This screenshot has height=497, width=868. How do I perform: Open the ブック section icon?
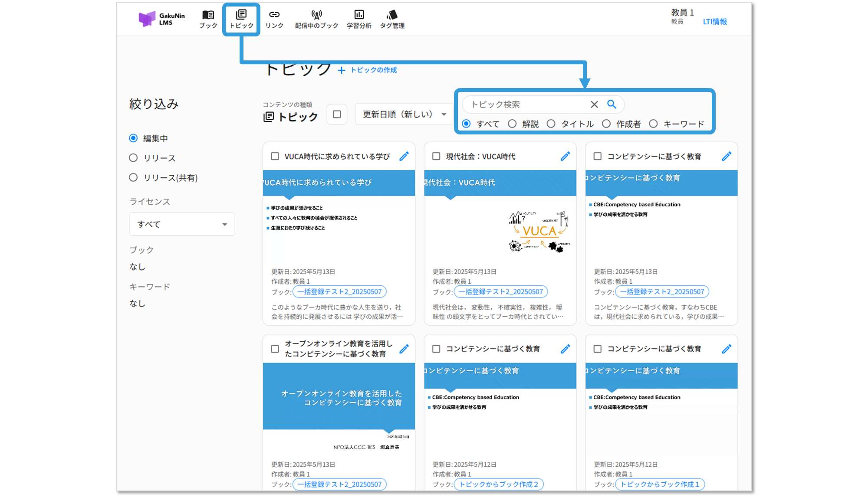pyautogui.click(x=208, y=16)
